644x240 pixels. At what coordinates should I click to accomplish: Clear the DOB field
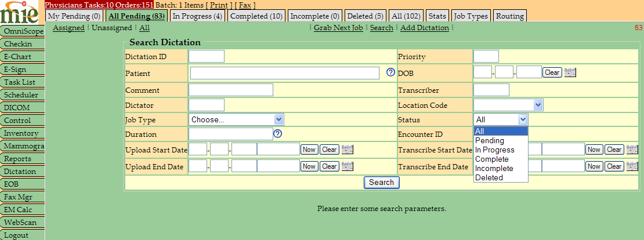pyautogui.click(x=552, y=72)
